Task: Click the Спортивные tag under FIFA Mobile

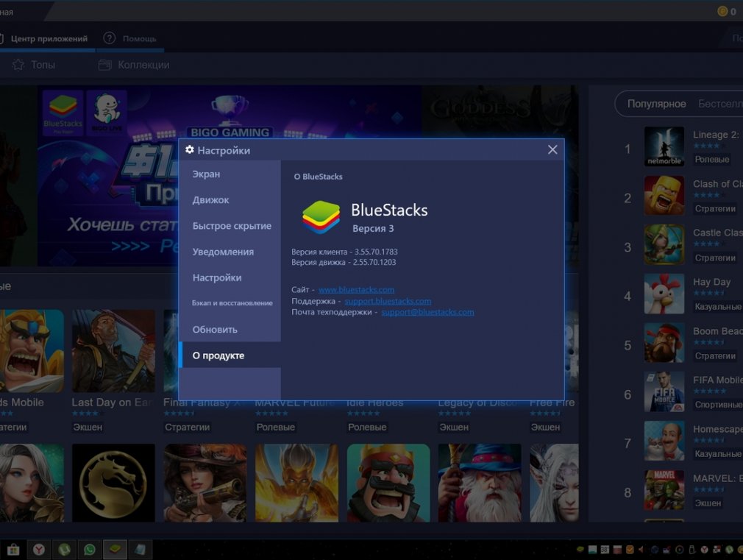Action: click(x=718, y=405)
